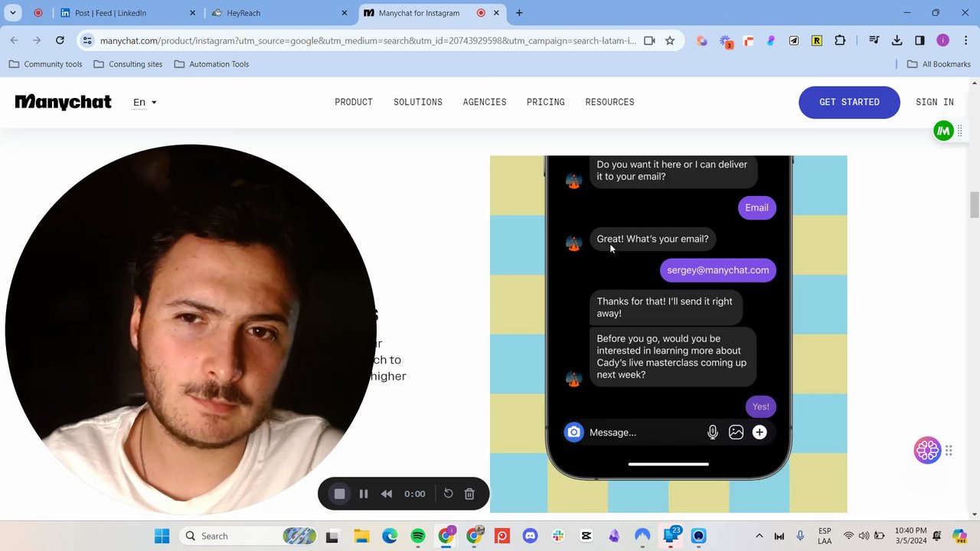This screenshot has width=980, height=551.
Task: Open the Automation Tools bookmark folder
Action: (x=211, y=64)
